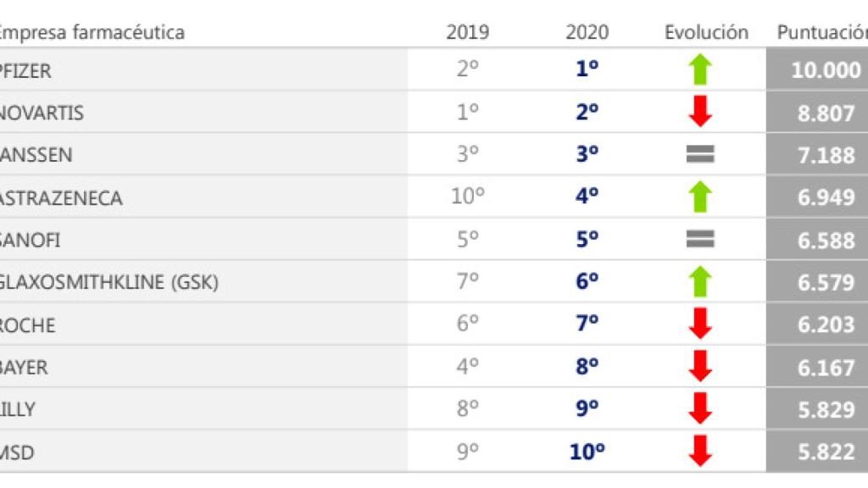Screen dimensions: 868x488
Task: Click Pfizer's 10.000 score cell
Action: 817,69
